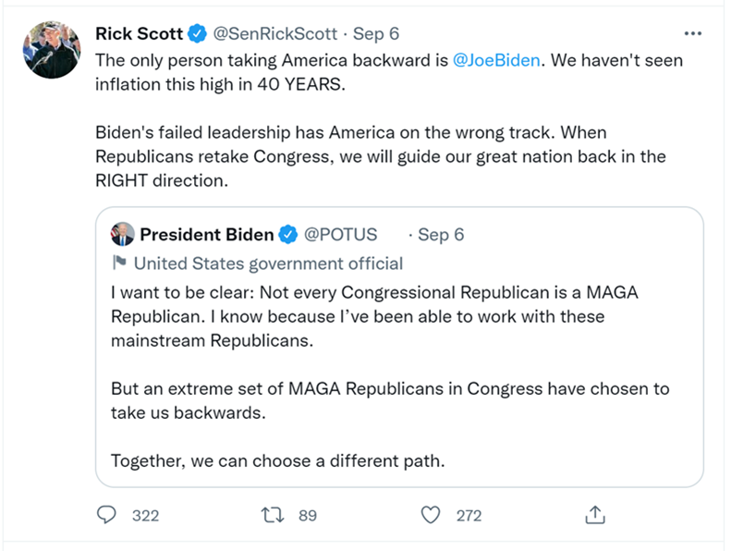Like the tweet with heart icon
756x551 pixels.
(431, 515)
